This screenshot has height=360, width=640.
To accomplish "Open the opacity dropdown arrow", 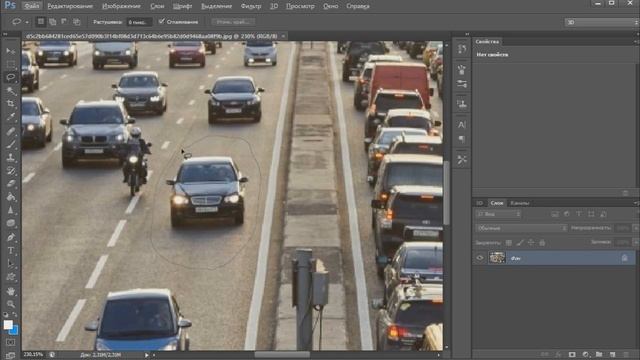I will (636, 228).
